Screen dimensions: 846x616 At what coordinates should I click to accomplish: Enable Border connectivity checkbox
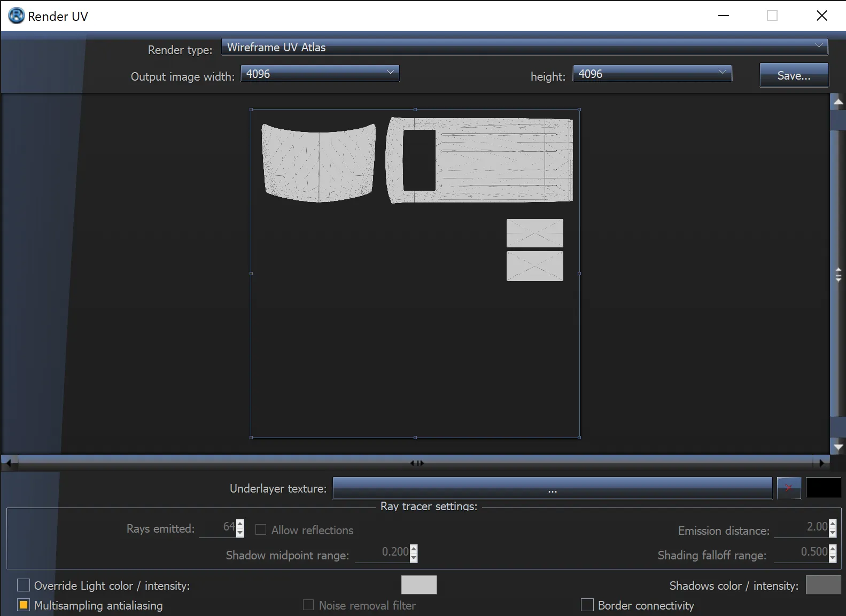pyautogui.click(x=587, y=605)
